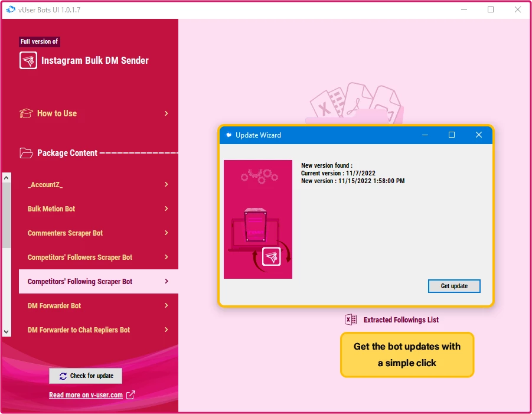532x414 pixels.
Task: Click the folder icon beside Package Content
Action: 26,153
